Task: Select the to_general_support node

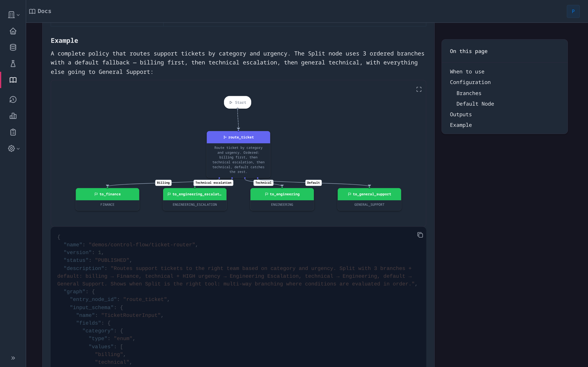Action: click(369, 194)
